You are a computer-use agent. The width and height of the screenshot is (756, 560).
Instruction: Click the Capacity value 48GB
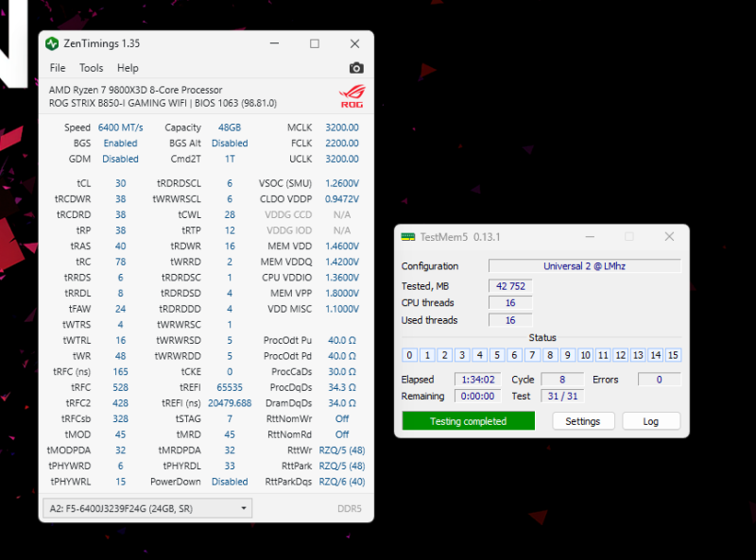click(230, 127)
